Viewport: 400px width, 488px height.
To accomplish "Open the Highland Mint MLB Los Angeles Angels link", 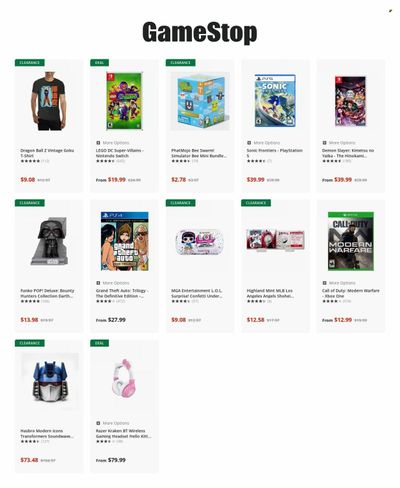I will pyautogui.click(x=270, y=293).
